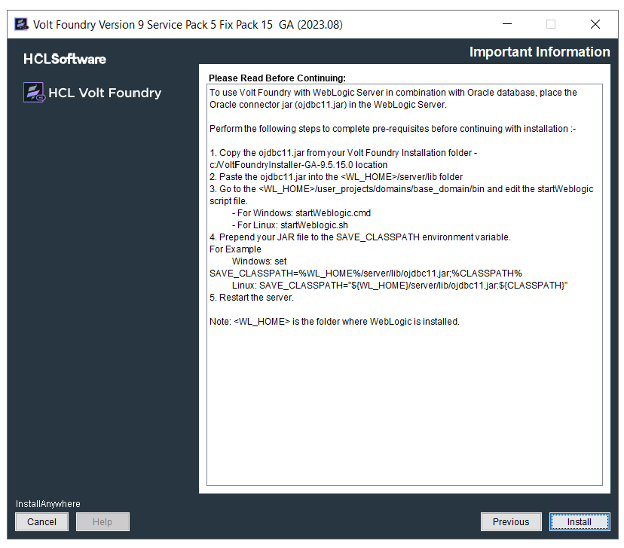This screenshot has width=624, height=548.
Task: Click the Linux SAVE_CLASSPATH example line
Action: [x=400, y=285]
